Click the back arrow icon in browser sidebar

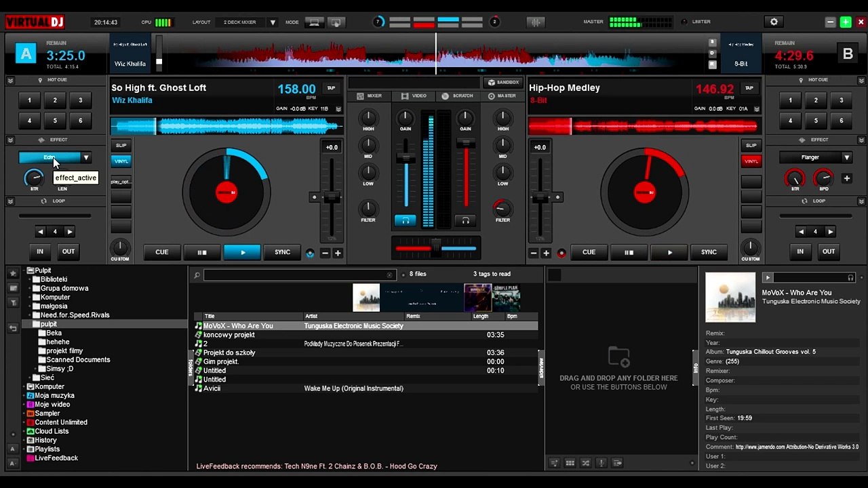coord(13,328)
